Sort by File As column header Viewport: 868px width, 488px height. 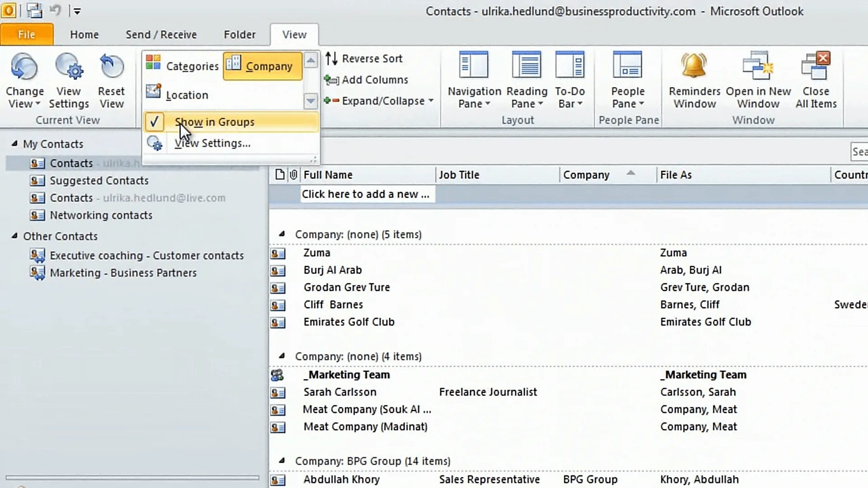[x=743, y=175]
